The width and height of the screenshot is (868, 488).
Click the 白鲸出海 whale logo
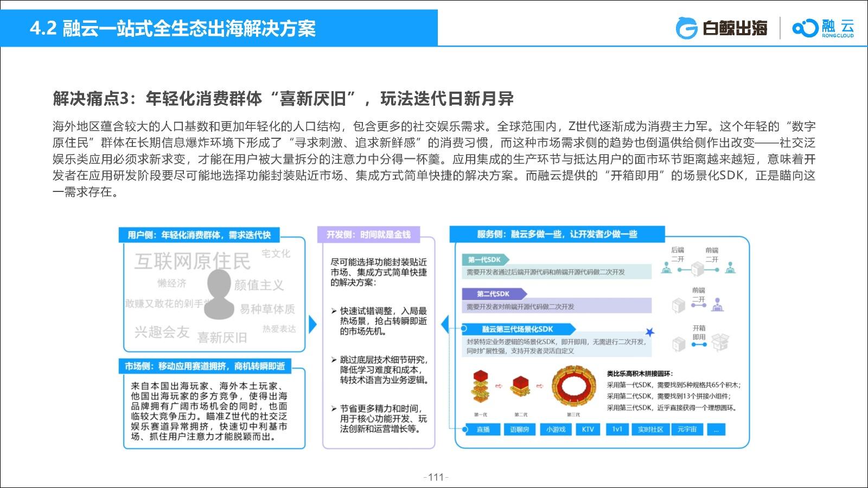722,28
